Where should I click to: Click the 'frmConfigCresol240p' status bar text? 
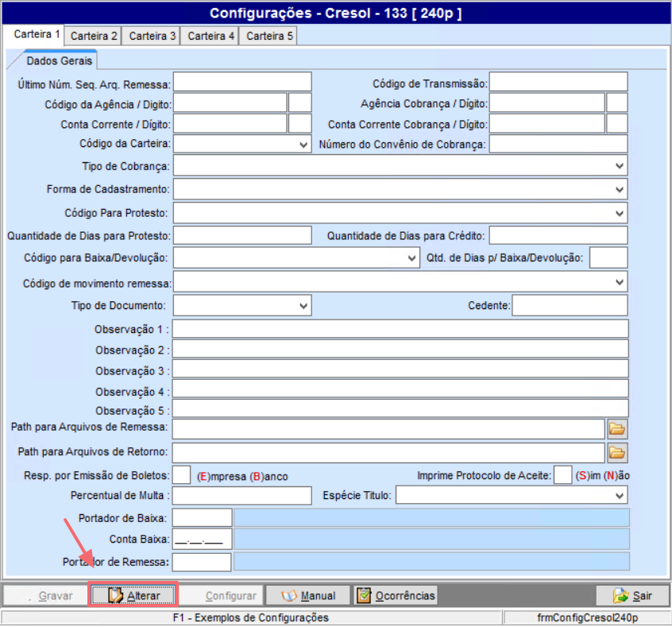588,617
